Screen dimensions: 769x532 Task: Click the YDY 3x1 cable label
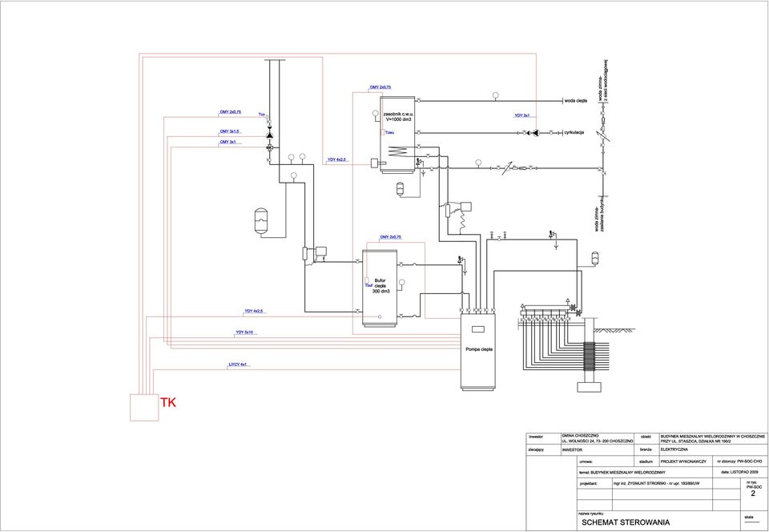(521, 115)
